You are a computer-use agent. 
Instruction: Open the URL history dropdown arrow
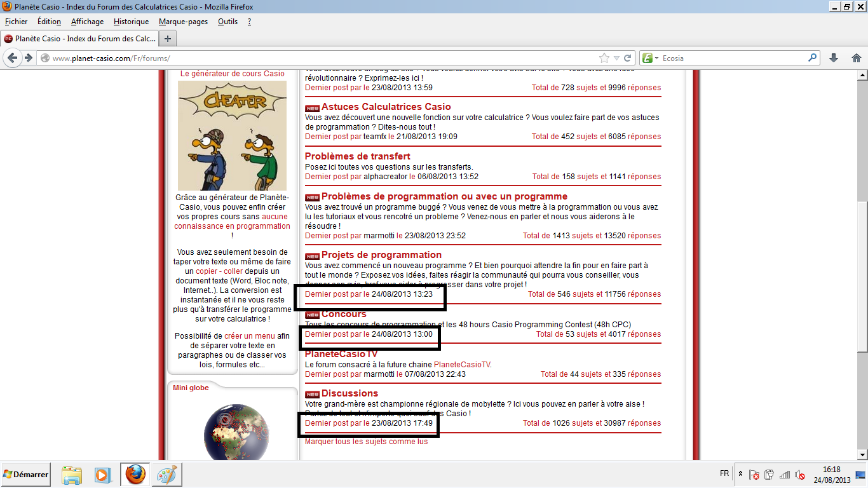point(616,58)
